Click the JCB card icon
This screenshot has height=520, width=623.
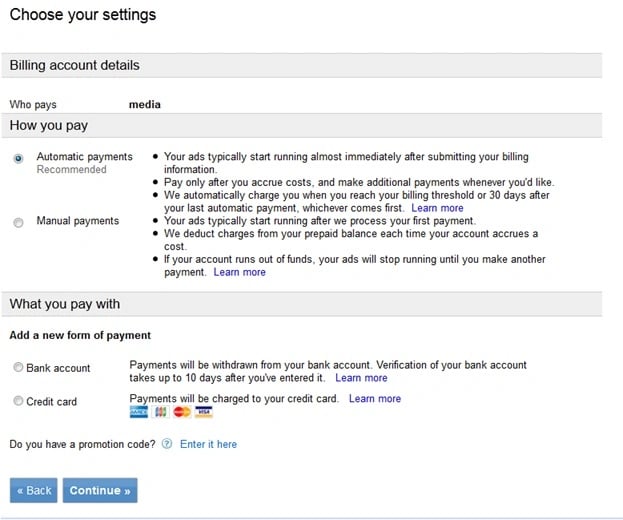[161, 412]
